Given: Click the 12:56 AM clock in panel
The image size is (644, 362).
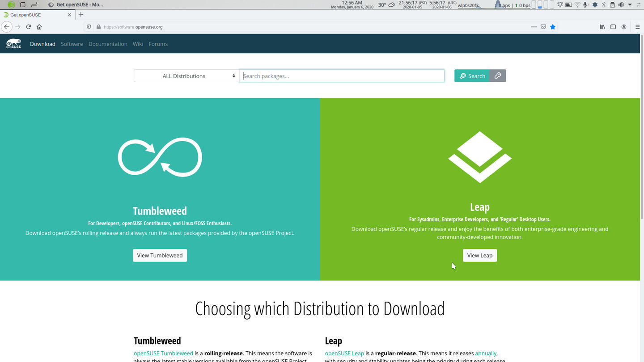Looking at the screenshot, I should pos(352,5).
